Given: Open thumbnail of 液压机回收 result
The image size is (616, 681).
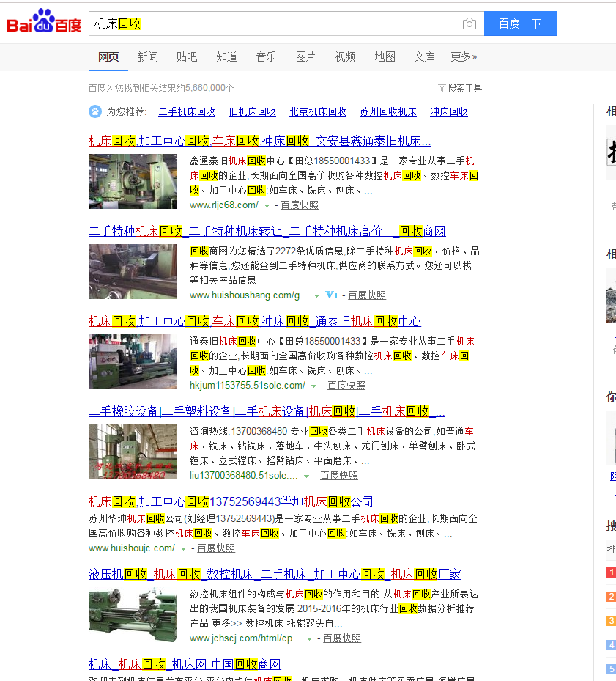Looking at the screenshot, I should (133, 615).
